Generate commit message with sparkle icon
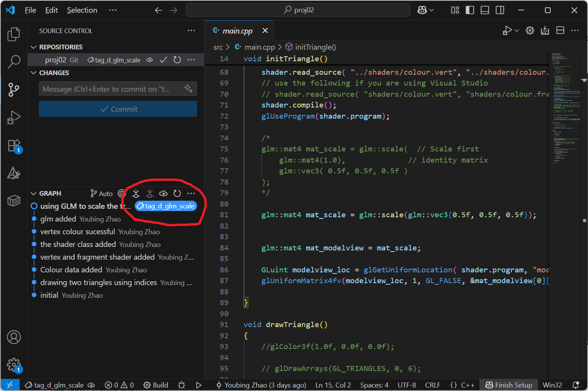Viewport: 588px width, 391px height. pyautogui.click(x=188, y=89)
